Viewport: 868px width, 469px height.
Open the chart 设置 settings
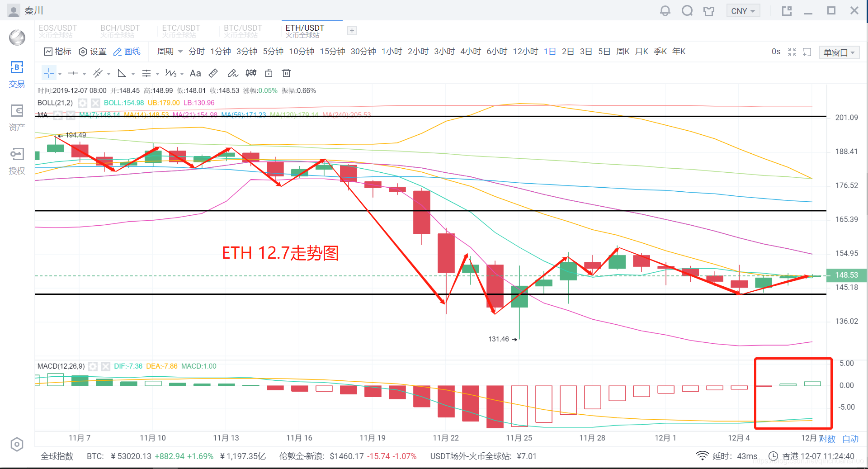pos(93,52)
